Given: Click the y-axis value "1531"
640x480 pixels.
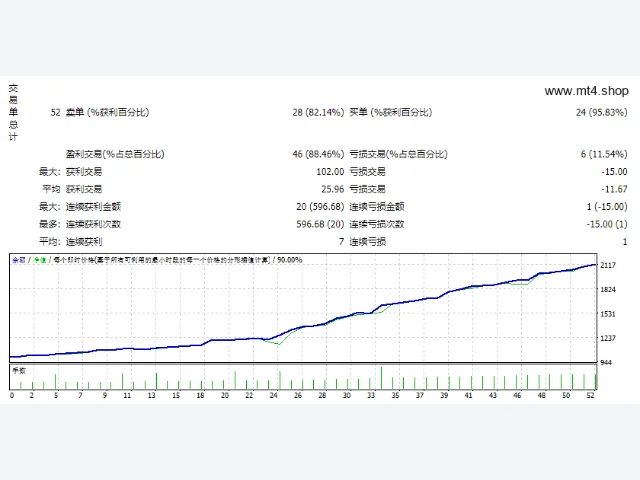Looking at the screenshot, I should 608,314.
